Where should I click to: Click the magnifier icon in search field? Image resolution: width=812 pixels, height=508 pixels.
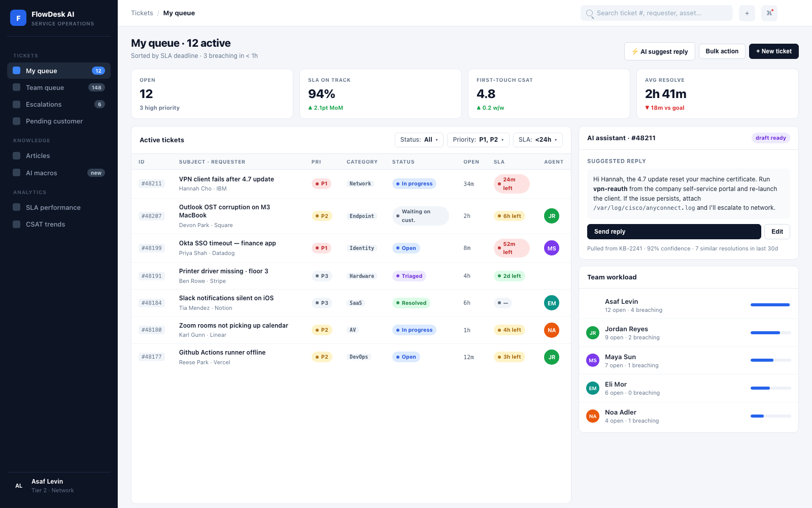pyautogui.click(x=590, y=13)
